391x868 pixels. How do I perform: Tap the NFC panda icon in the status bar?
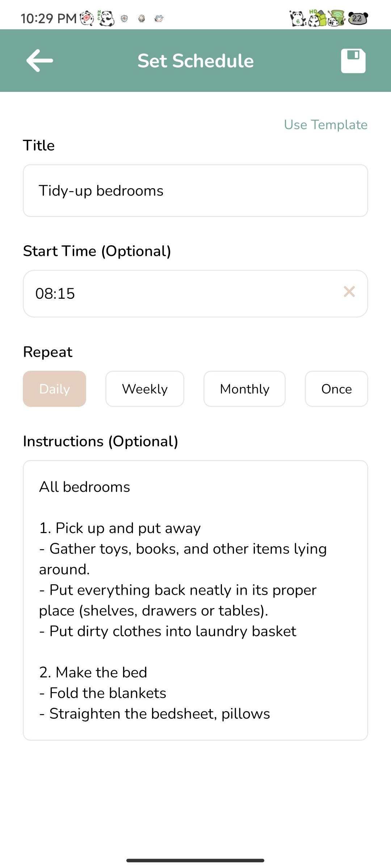106,18
